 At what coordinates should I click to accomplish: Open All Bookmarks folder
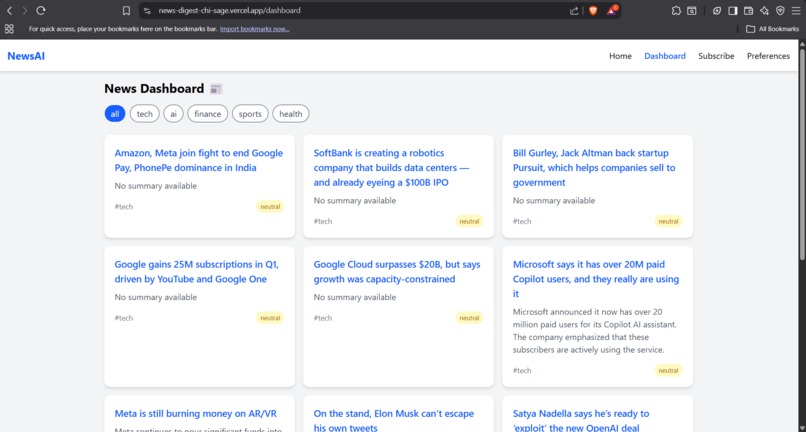click(773, 29)
